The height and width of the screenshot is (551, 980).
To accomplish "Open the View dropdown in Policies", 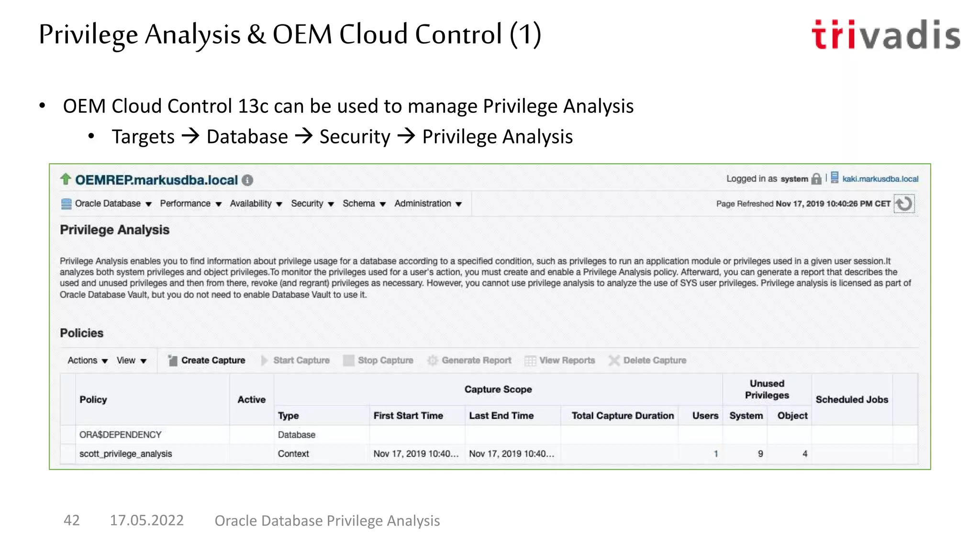I will coord(131,360).
